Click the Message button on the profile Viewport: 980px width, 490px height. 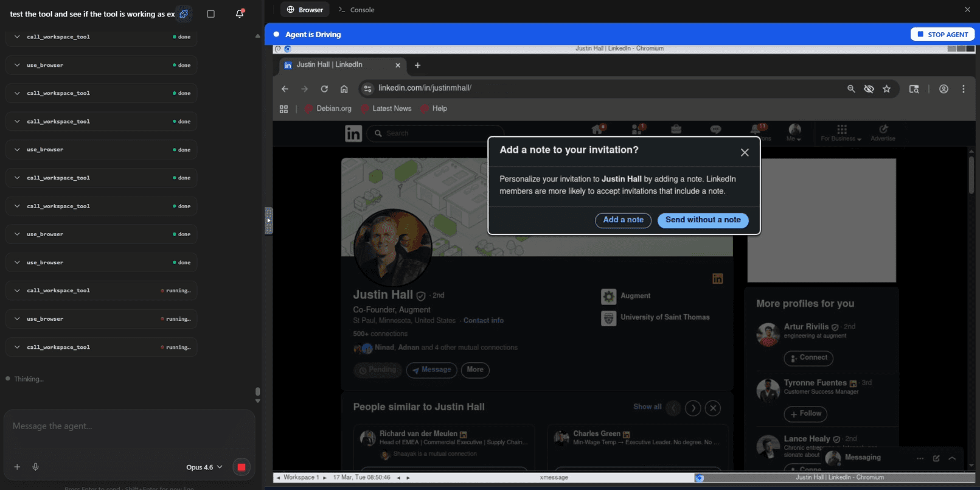(431, 369)
